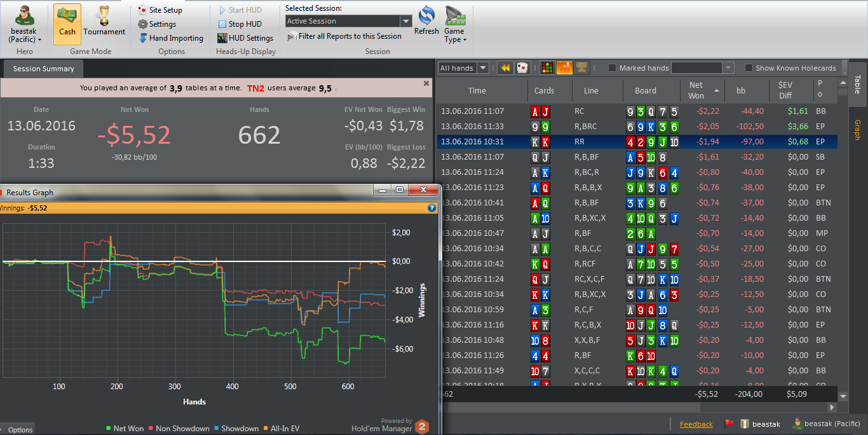Open HUD Settings
The height and width of the screenshot is (435, 868).
pos(245,38)
